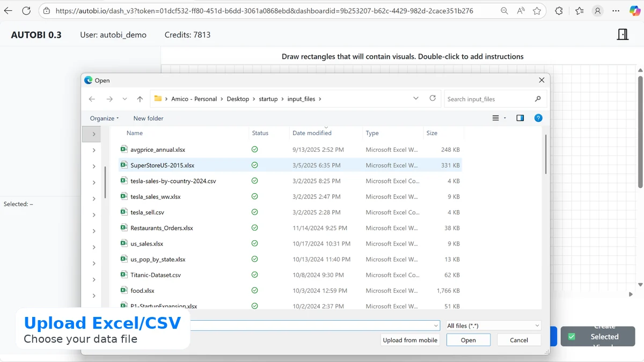This screenshot has width=644, height=362.
Task: Select us_pop_by_state.xlsx file
Action: [x=290, y=259]
